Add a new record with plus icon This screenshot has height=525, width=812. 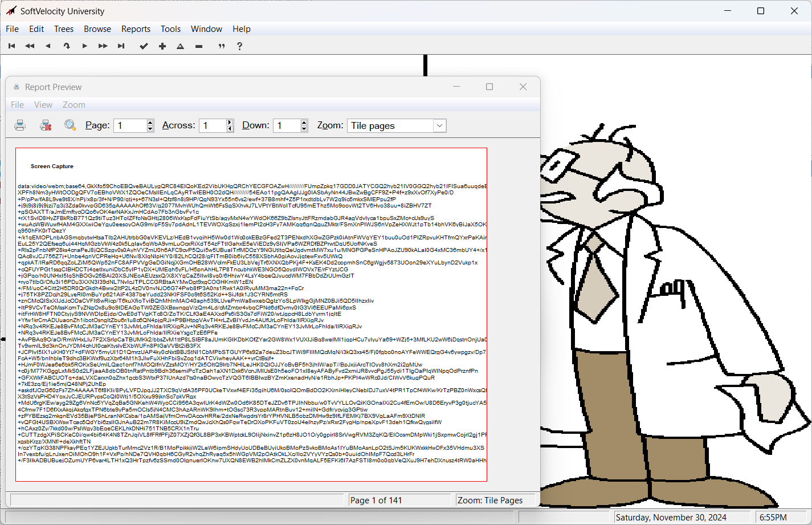162,46
